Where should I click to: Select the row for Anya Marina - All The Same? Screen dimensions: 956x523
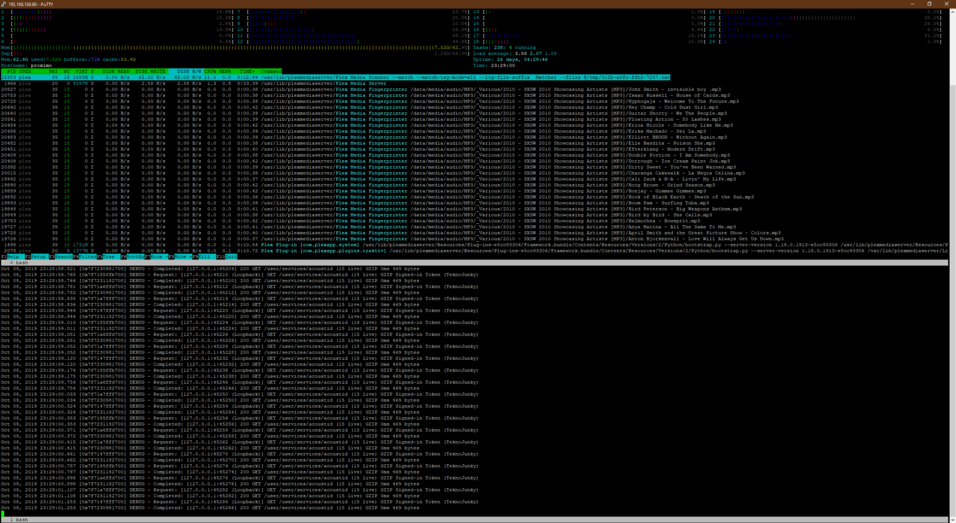pos(370,227)
